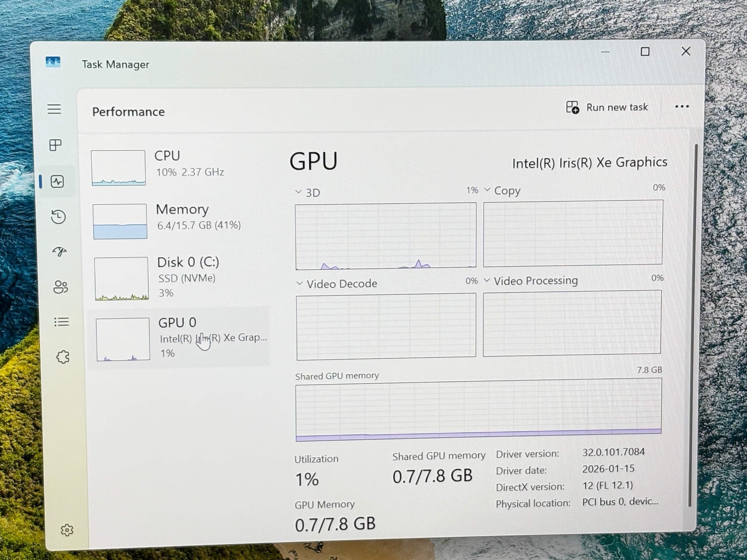
Task: Click the large GPU heading
Action: [x=313, y=161]
